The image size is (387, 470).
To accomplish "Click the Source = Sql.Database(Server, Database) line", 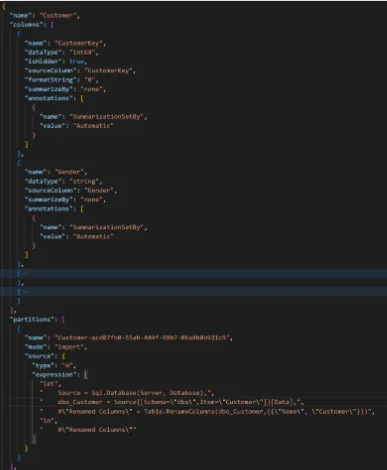I will click(x=127, y=393).
